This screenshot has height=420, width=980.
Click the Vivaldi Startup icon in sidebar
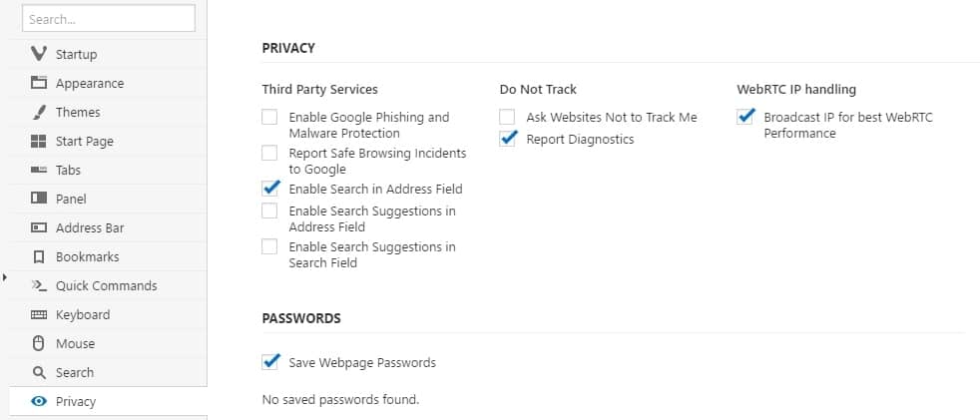[x=39, y=54]
